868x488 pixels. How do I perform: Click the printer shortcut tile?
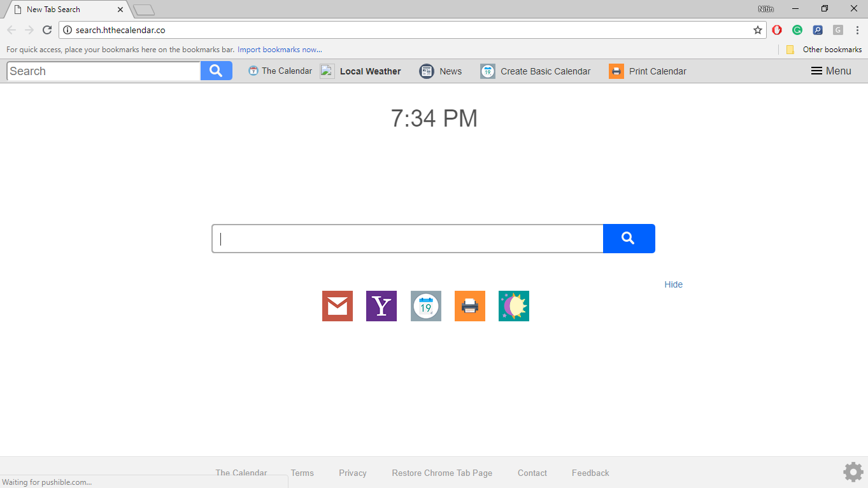[x=469, y=306]
